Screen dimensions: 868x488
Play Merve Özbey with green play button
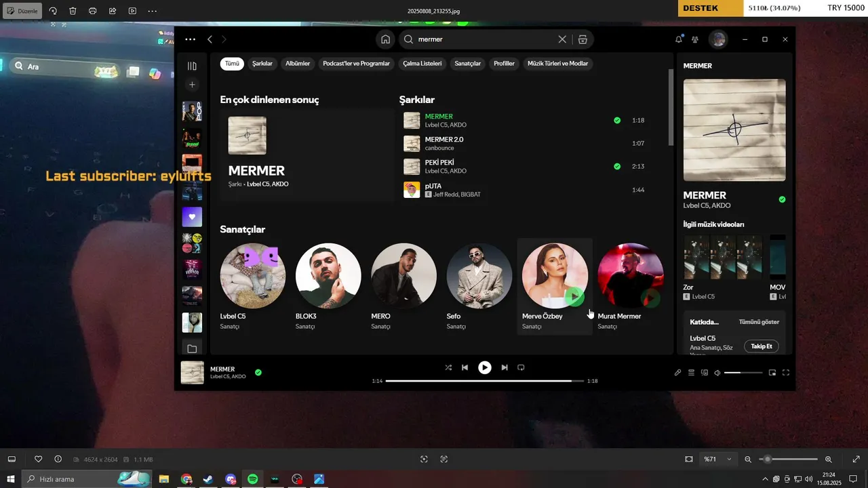click(574, 297)
